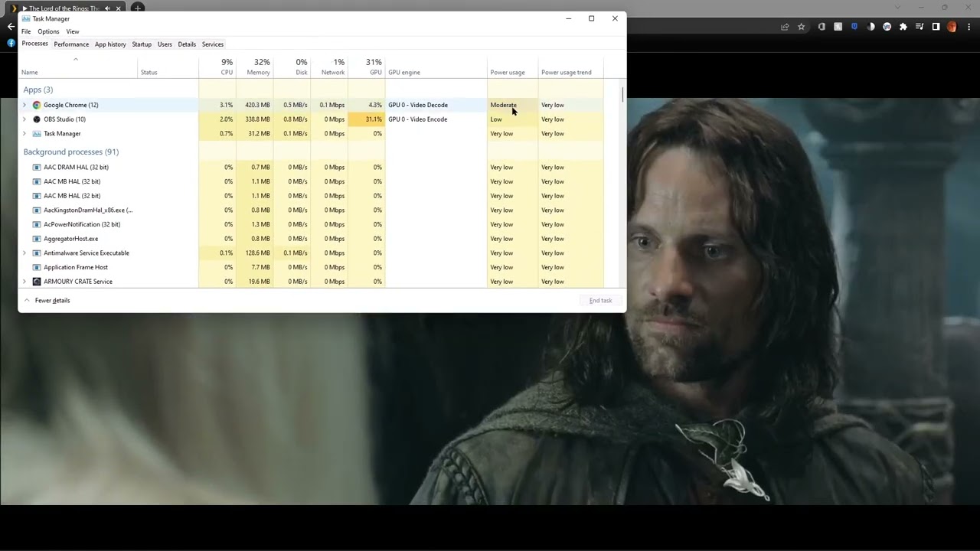
Task: Click the blue shield extension icon
Action: (x=854, y=27)
